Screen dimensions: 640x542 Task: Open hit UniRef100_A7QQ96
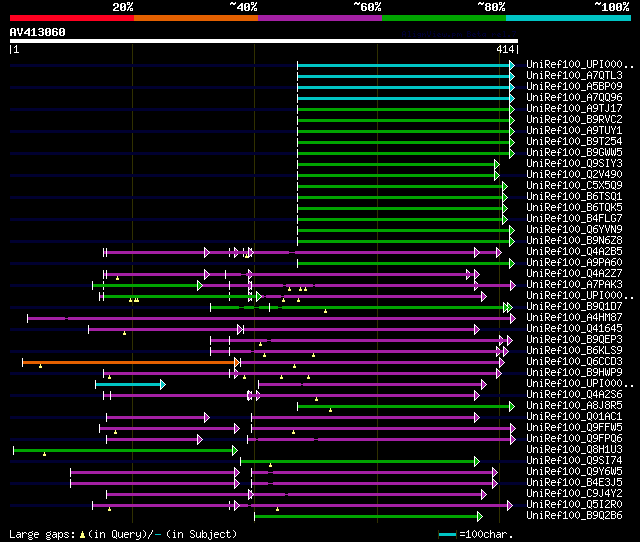point(574,98)
